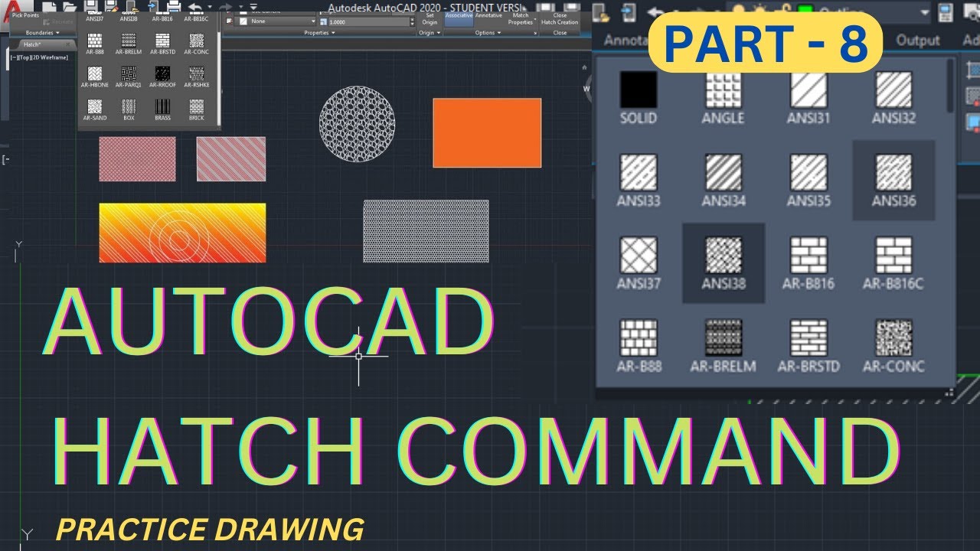The image size is (980, 551).
Task: Pick the AR-RROOF hatch pattern
Action: tap(162, 77)
